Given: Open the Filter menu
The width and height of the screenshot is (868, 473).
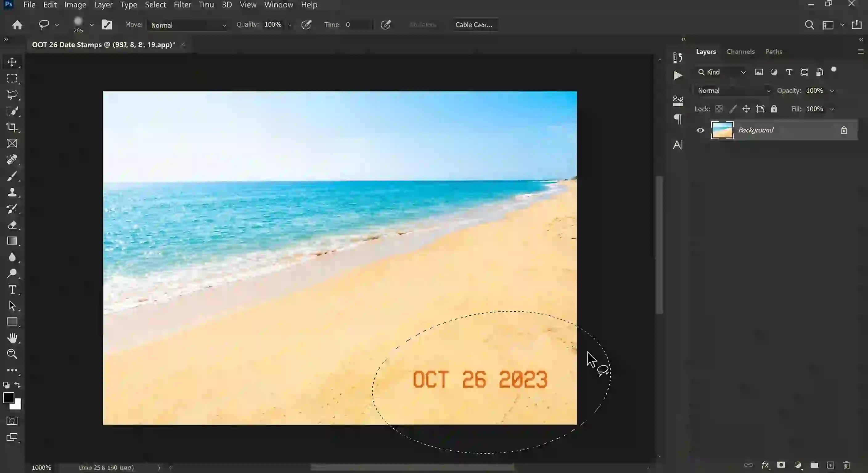Looking at the screenshot, I should [x=182, y=5].
